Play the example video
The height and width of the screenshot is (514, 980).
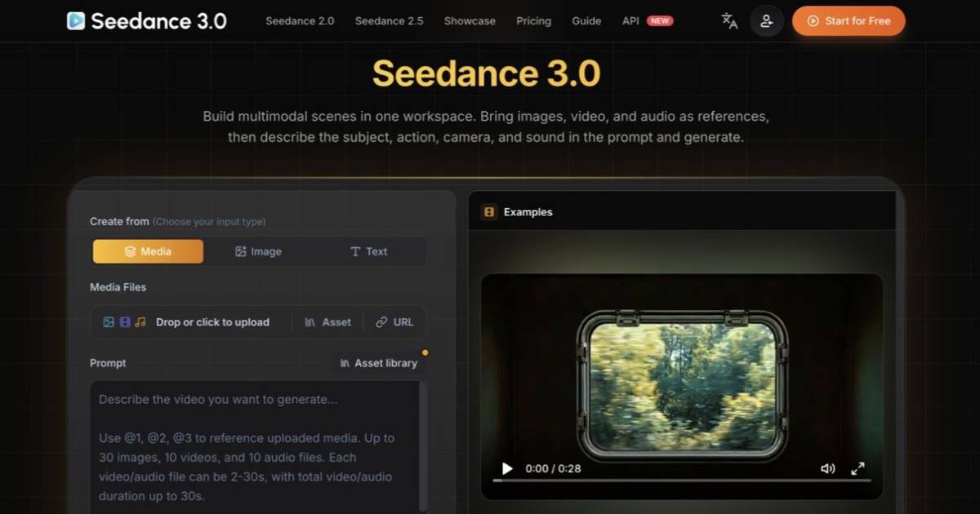pos(507,468)
